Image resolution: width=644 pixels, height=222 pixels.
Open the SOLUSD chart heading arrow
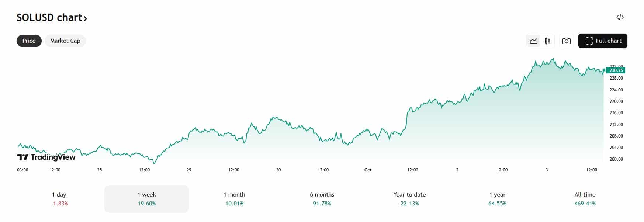pos(85,18)
